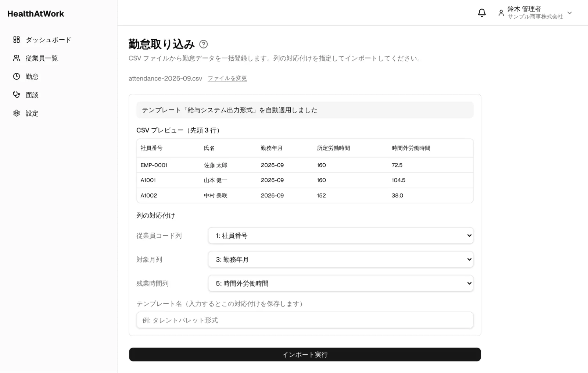The image size is (588, 373).
Task: Go to ダッシュボード in sidebar
Action: [x=48, y=40]
